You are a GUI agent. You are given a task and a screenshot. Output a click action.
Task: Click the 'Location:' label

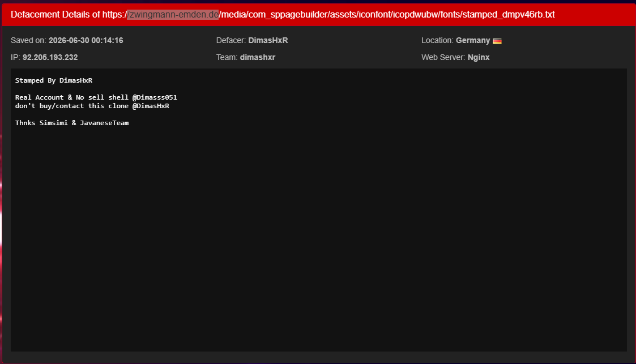tap(437, 41)
